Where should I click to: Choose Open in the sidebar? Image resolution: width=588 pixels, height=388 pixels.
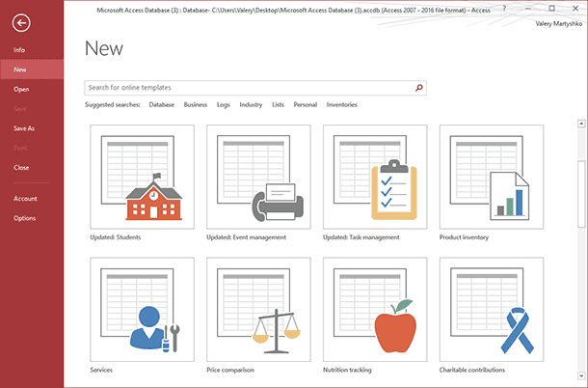pos(32,89)
